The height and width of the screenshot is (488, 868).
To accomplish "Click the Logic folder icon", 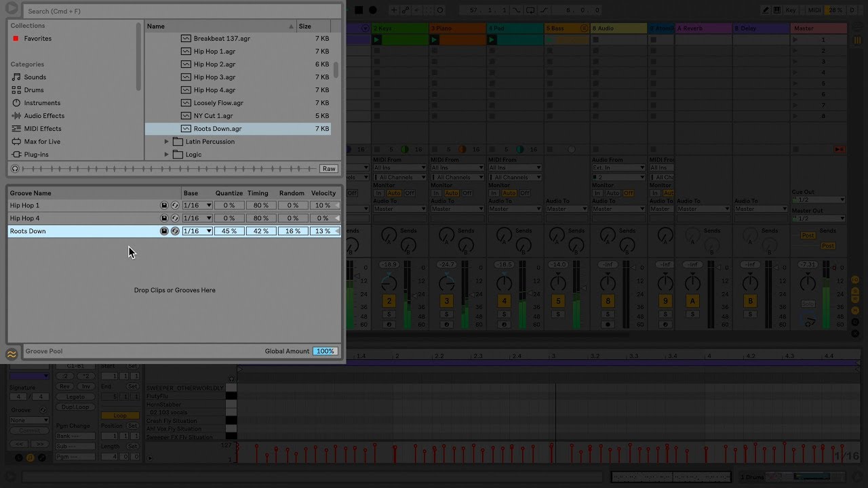I will point(178,155).
